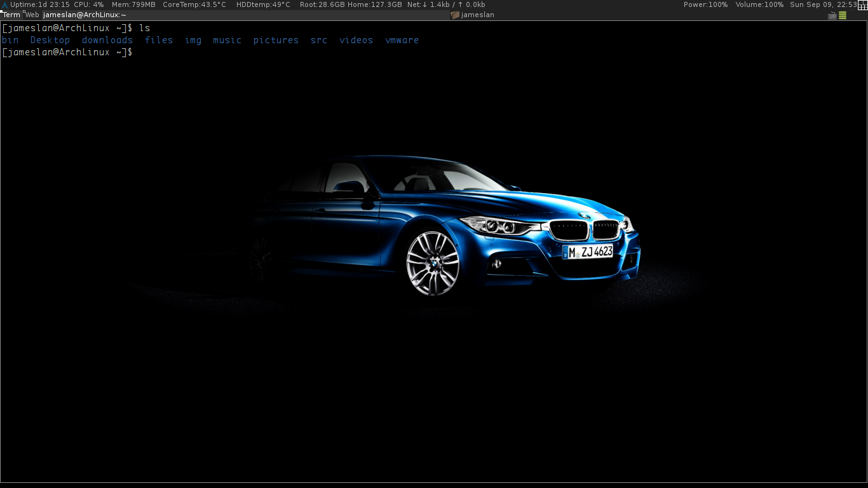Screen dimensions: 868x488
Task: Click the layout grid icon
Action: [x=862, y=5]
